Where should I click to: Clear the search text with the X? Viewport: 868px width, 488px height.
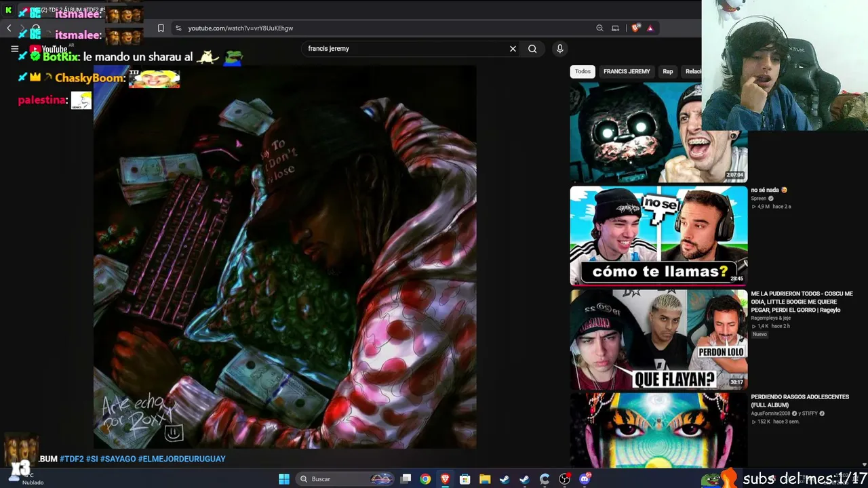513,49
